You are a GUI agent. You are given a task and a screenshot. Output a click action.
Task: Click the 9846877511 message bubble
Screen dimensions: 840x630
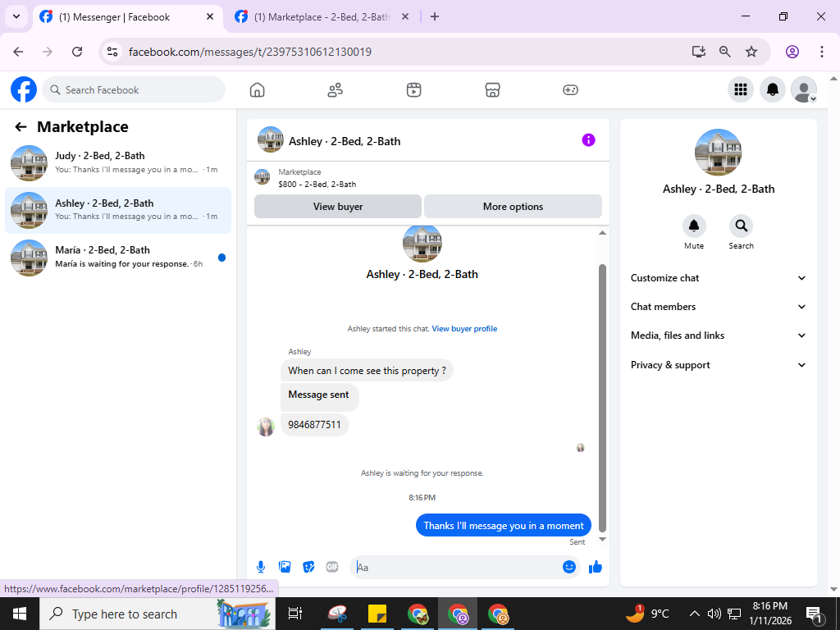314,425
